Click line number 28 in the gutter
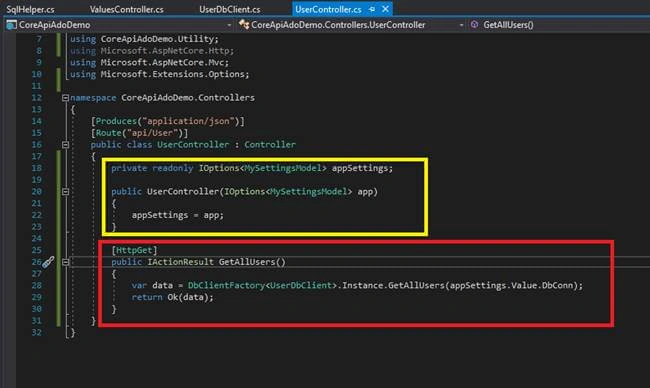The image size is (650, 388). [37, 285]
